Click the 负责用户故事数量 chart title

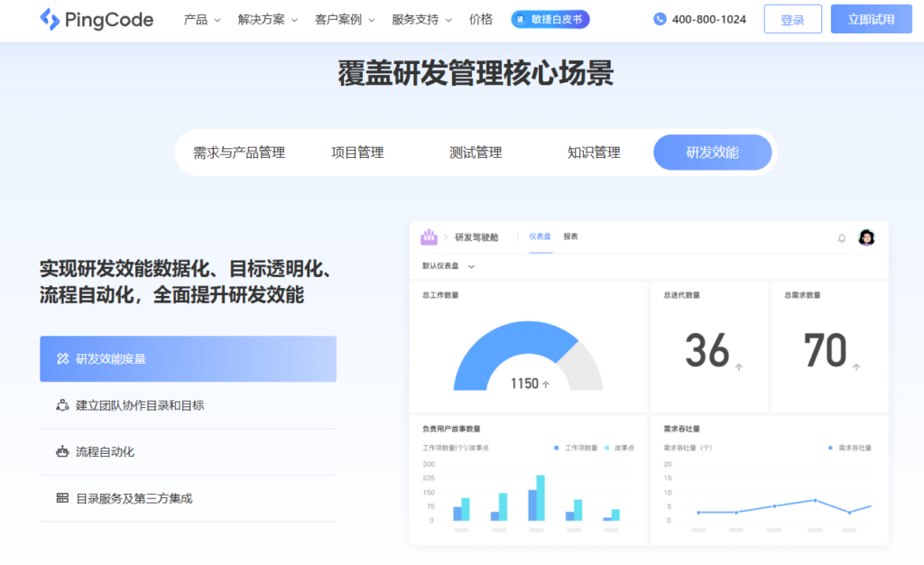coord(451,429)
